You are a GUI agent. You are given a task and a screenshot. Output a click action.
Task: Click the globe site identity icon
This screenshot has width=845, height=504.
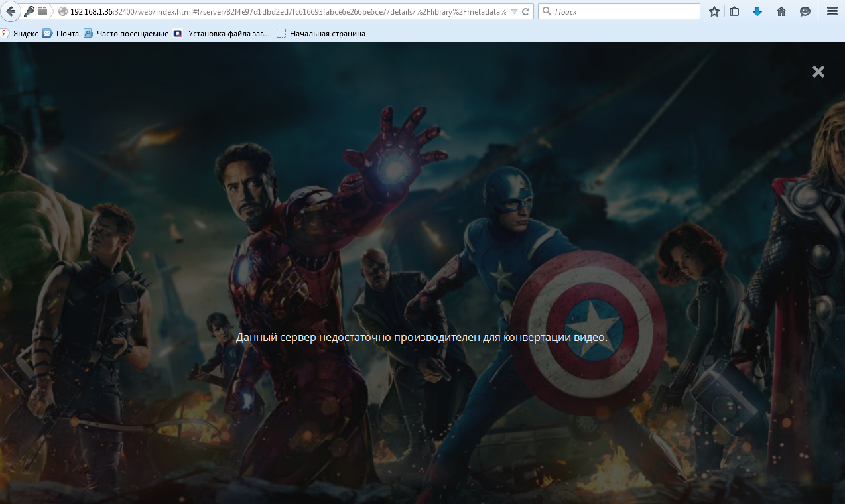click(63, 11)
